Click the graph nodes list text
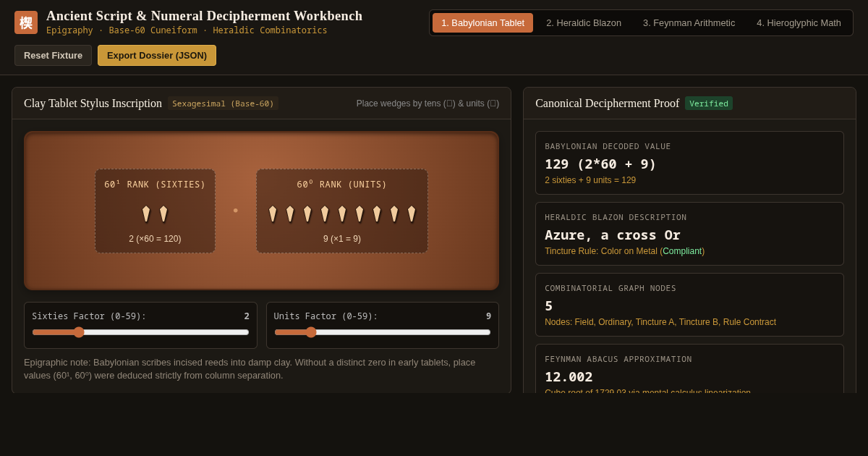The width and height of the screenshot is (868, 456). 660,322
